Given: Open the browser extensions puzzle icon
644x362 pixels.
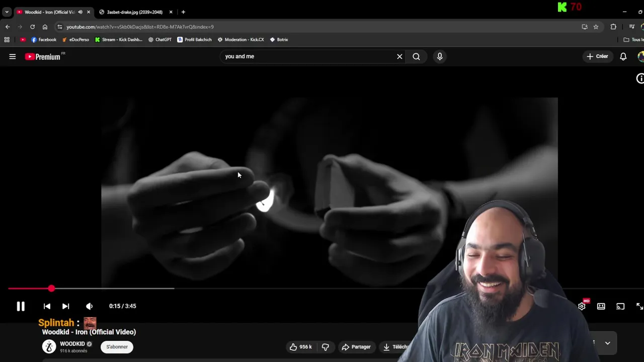Looking at the screenshot, I should (613, 27).
